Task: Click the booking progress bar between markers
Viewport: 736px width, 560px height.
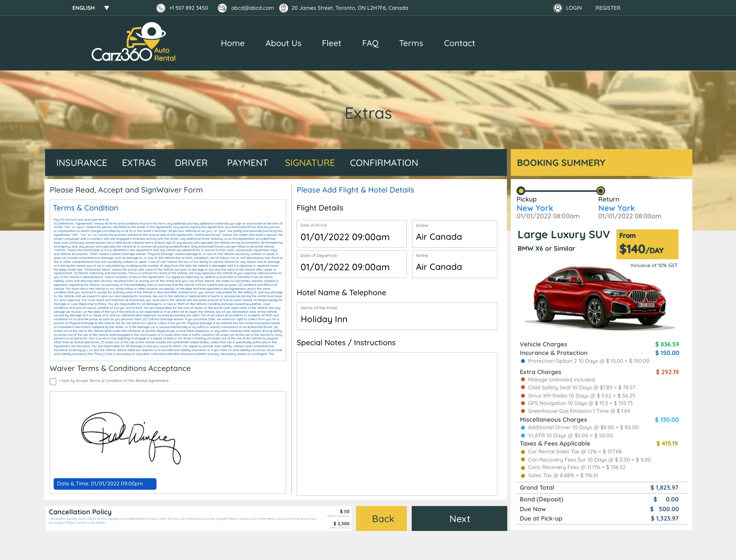Action: point(561,191)
